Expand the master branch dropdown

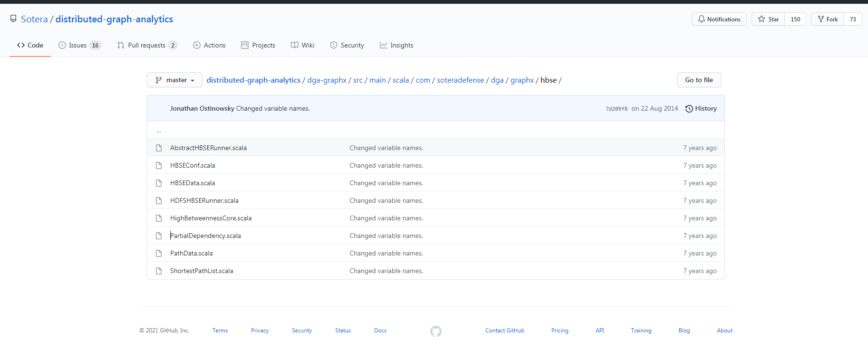point(174,80)
